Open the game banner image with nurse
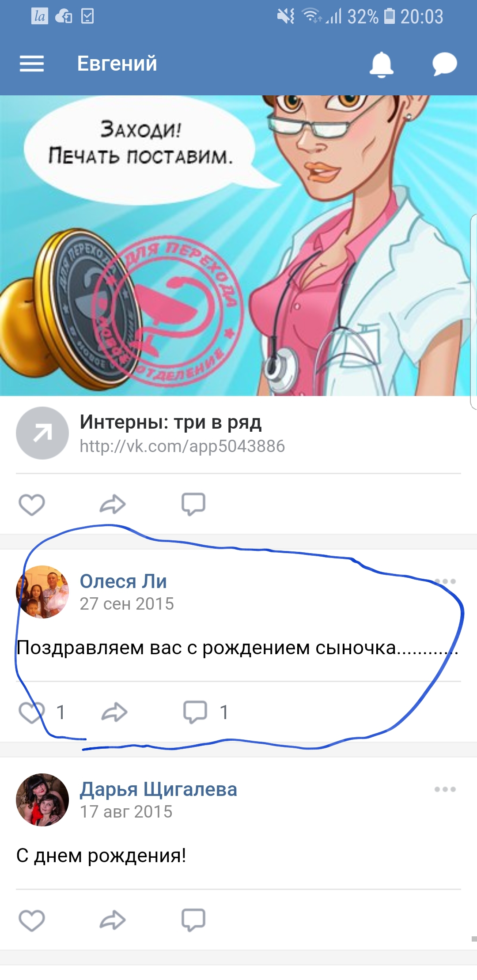The height and width of the screenshot is (980, 477). pos(238,245)
